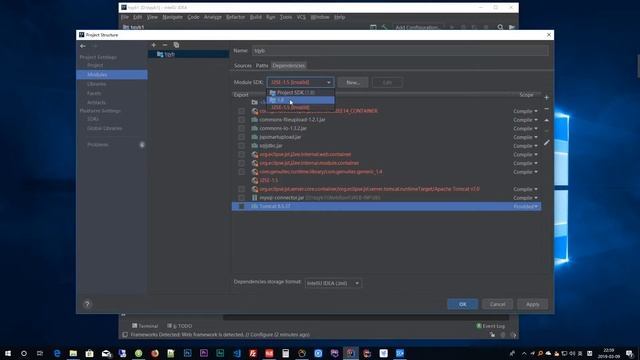Click New... SDK button
The image size is (640, 360).
coord(353,82)
